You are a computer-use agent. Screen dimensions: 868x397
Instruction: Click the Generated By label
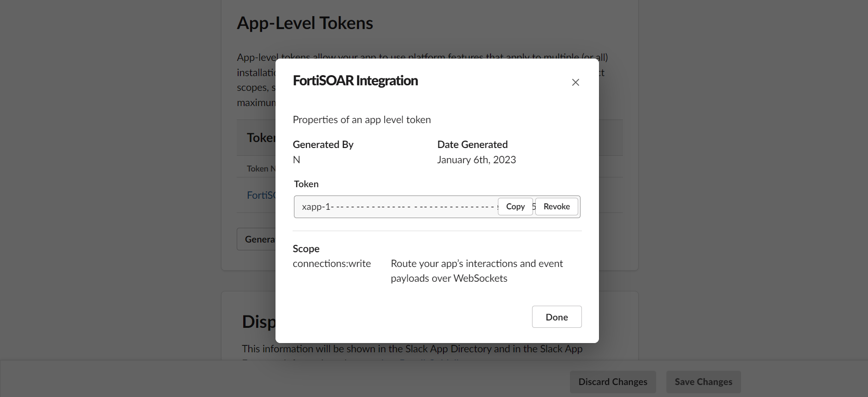pyautogui.click(x=323, y=144)
